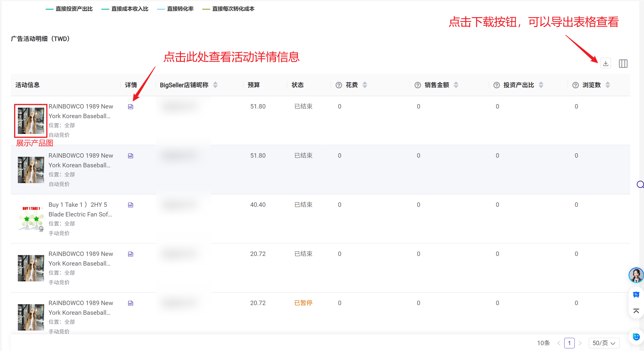The height and width of the screenshot is (351, 644).
Task: Open details icon for the 已暂停 row
Action: (x=131, y=303)
